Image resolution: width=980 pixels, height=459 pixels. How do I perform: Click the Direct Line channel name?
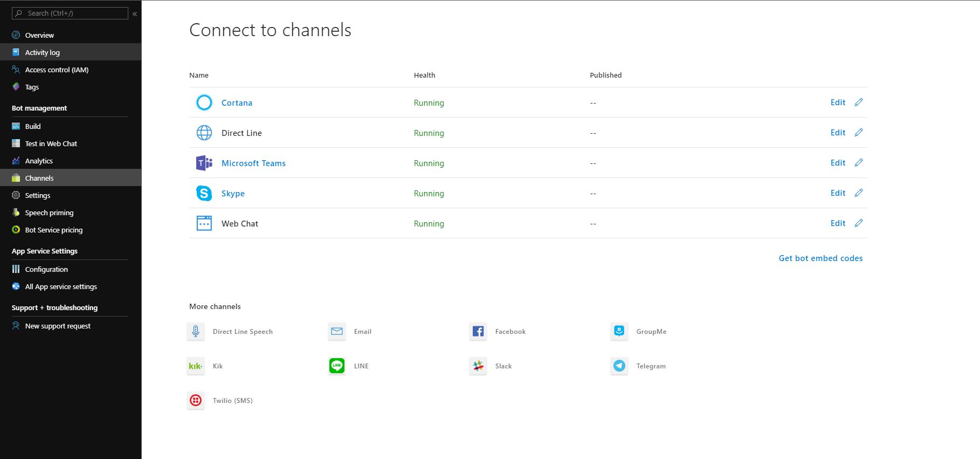[x=241, y=133]
